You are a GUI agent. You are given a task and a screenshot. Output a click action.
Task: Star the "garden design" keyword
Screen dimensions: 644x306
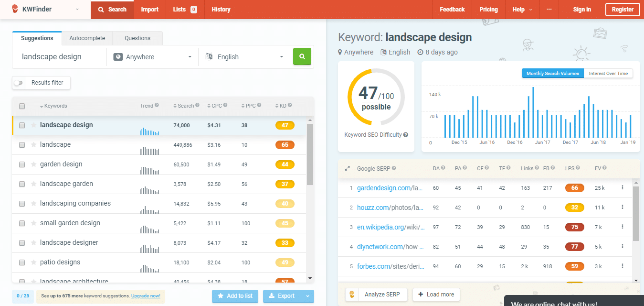33,164
